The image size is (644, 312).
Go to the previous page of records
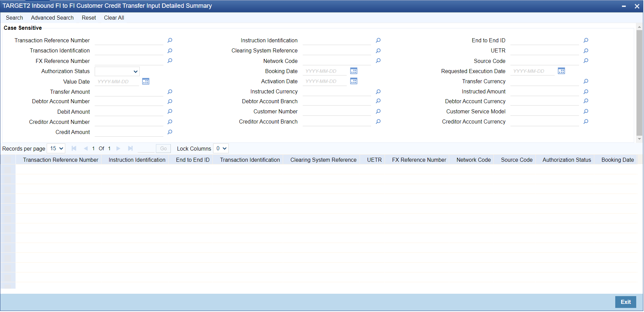[86, 149]
